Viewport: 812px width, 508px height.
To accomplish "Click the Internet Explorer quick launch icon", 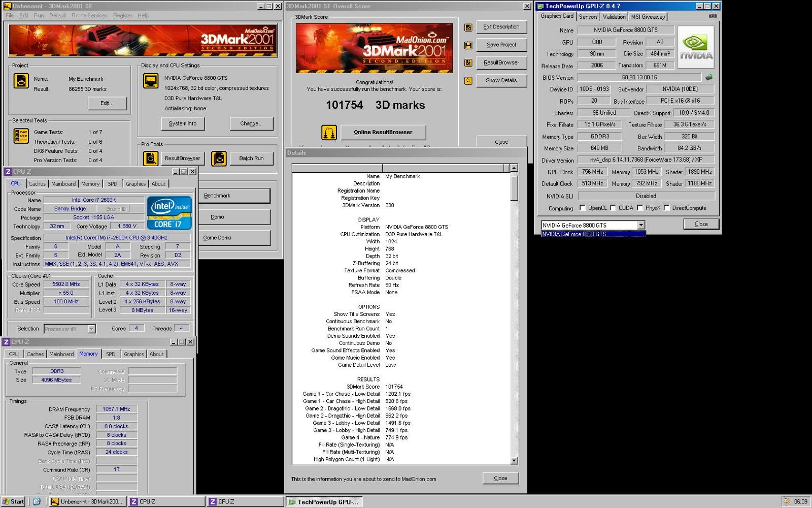I will (x=37, y=501).
